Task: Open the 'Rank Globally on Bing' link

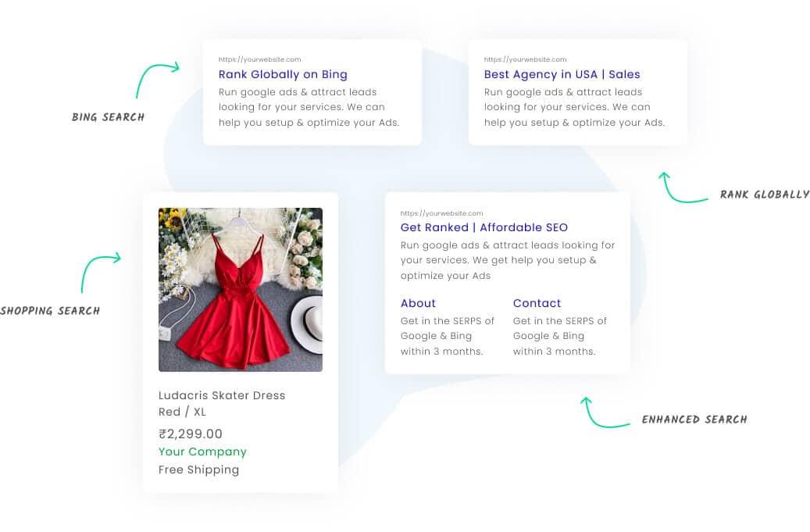Action: coord(283,74)
